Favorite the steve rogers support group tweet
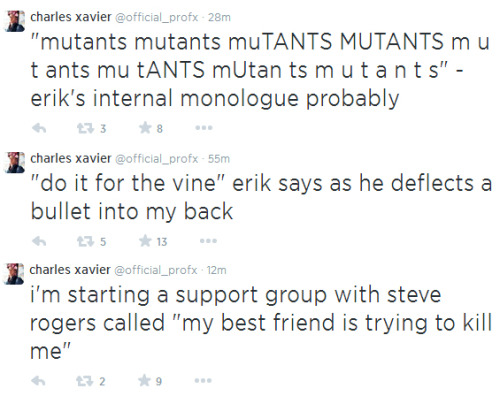This screenshot has width=500, height=396. pyautogui.click(x=144, y=380)
